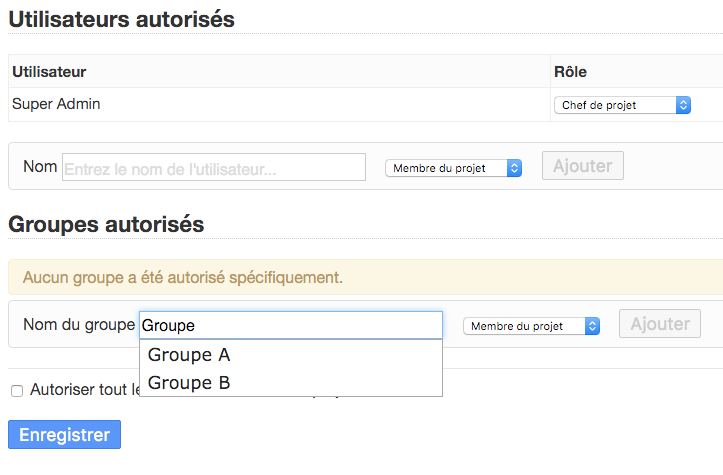Click the 'Rôle' column header

pyautogui.click(x=570, y=72)
